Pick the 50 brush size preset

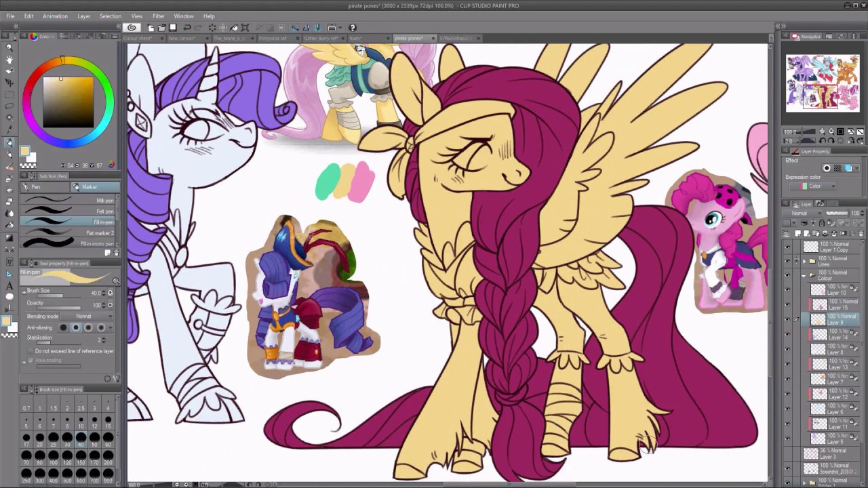point(94,441)
